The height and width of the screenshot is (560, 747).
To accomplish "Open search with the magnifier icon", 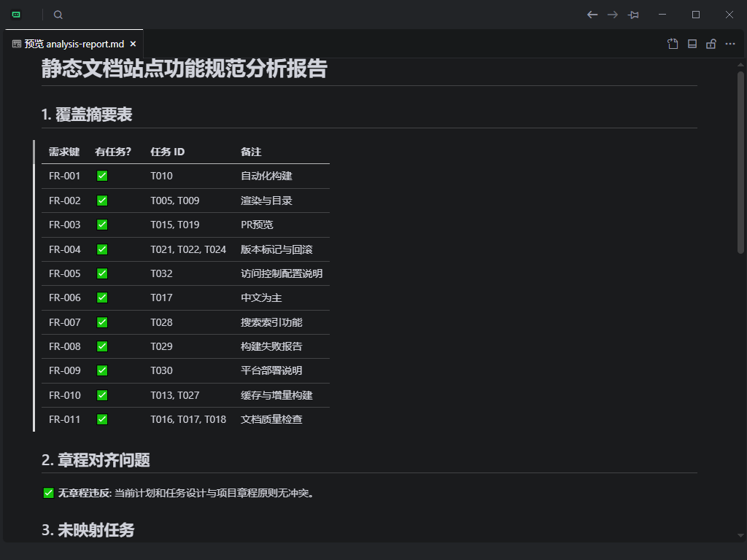I will tap(58, 15).
